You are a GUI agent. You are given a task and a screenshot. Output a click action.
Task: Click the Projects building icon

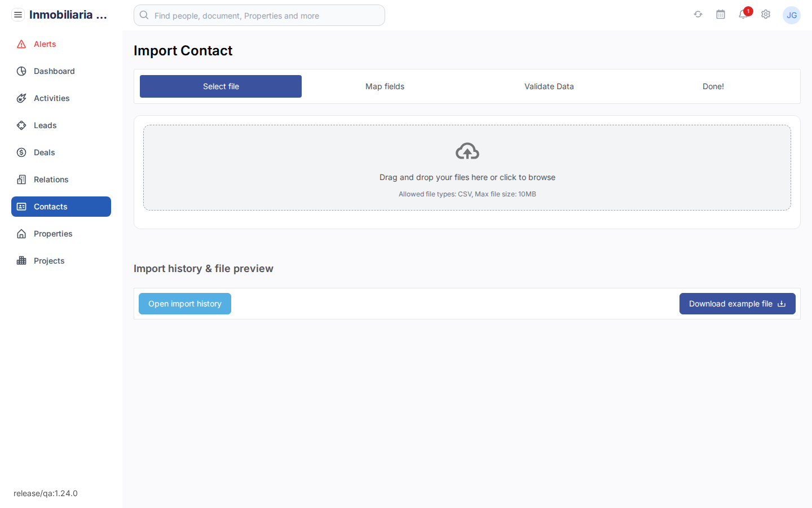coord(21,261)
